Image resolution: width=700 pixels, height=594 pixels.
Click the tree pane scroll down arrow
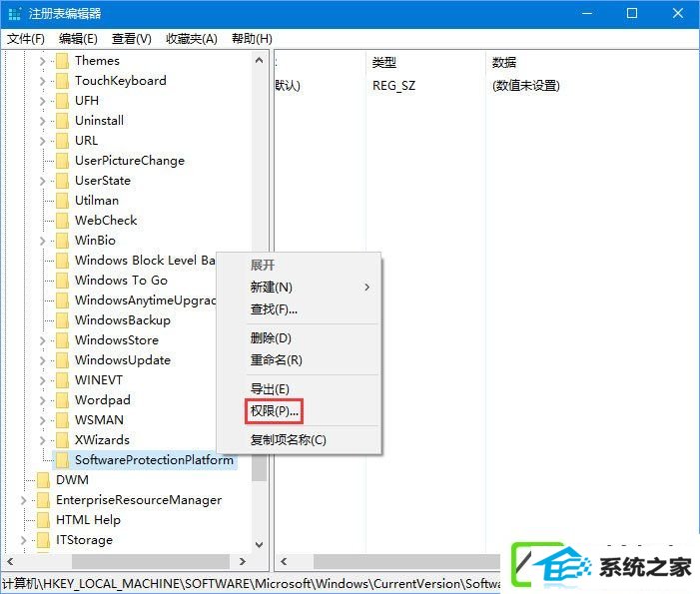(259, 545)
